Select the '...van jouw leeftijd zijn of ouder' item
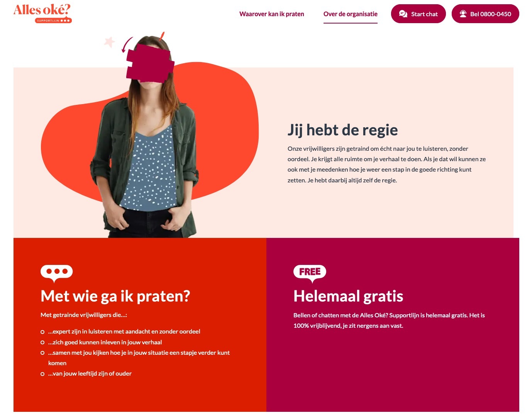Image resolution: width=532 pixels, height=418 pixels. pyautogui.click(x=90, y=373)
